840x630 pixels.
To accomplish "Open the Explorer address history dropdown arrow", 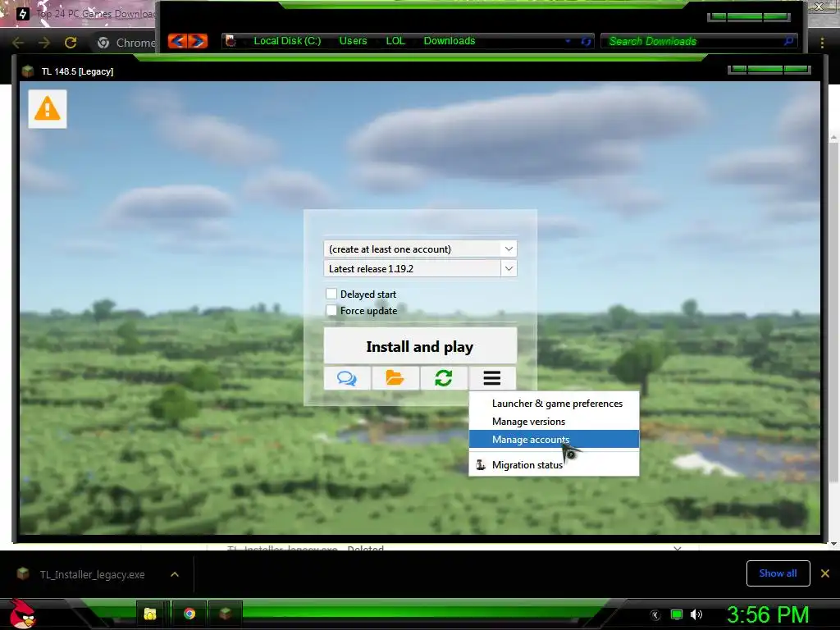I will point(568,41).
